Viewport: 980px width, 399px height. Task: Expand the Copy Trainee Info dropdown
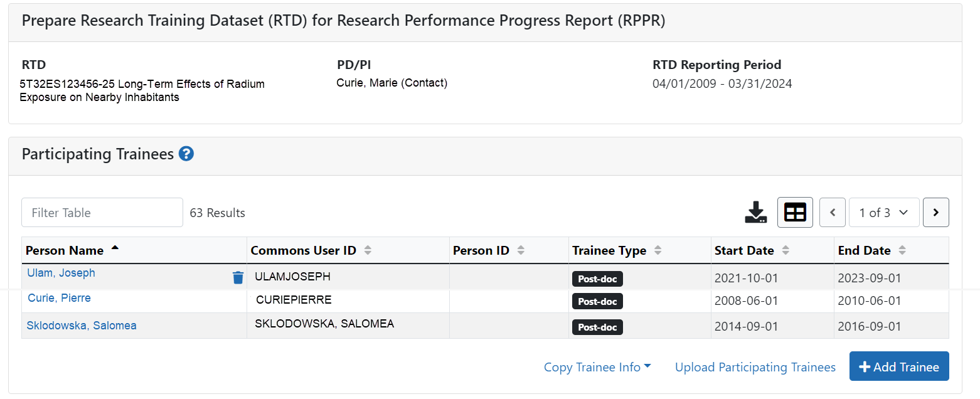(x=597, y=367)
